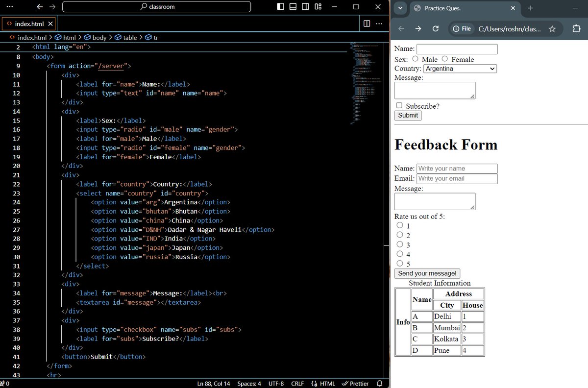Click the File site info chip

[462, 29]
